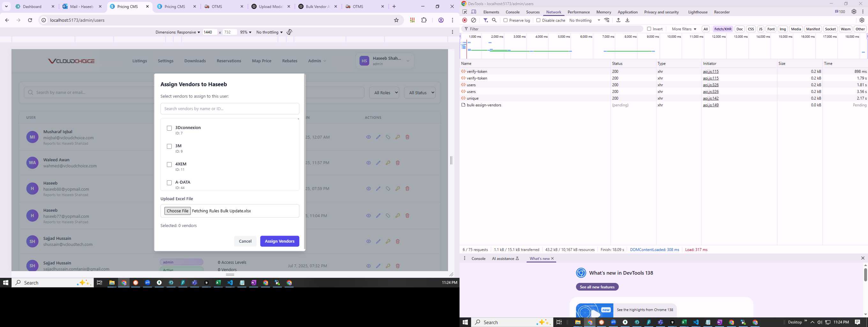Click the funnel filter toggle in Network toolbar
This screenshot has width=868, height=327.
(x=486, y=20)
